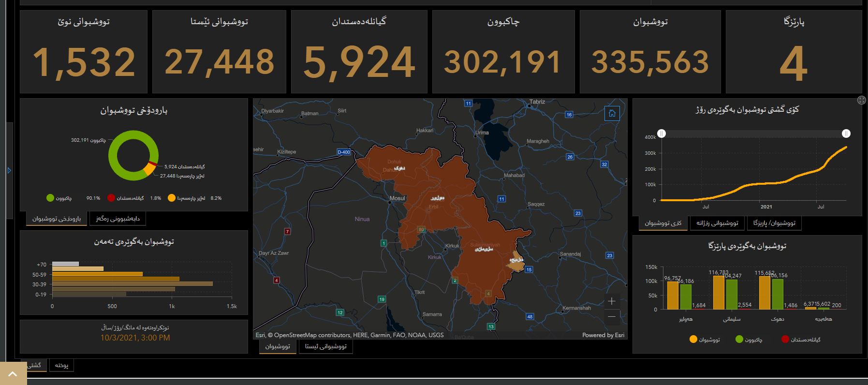Switch map to تووشبوانی ئێستا tab

pos(325,346)
